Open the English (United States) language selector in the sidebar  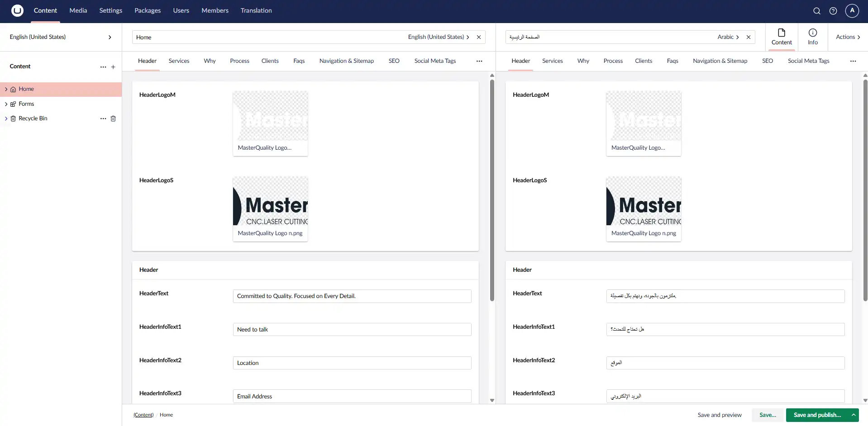pyautogui.click(x=61, y=37)
